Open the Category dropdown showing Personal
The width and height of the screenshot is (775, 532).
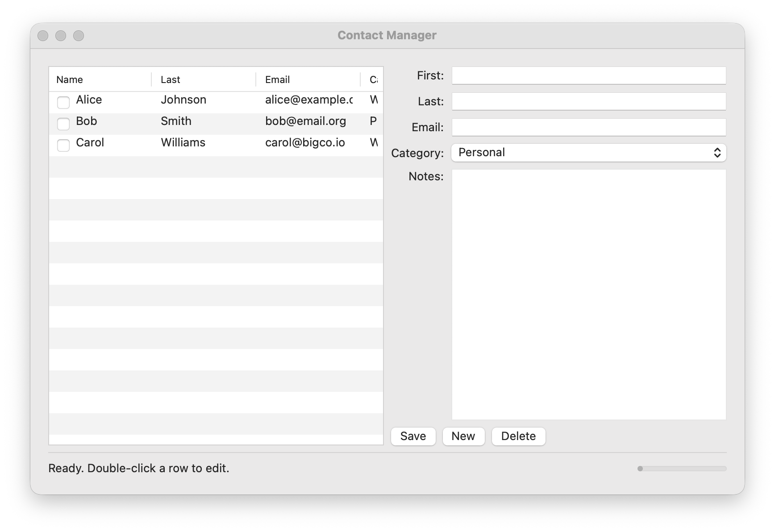588,153
